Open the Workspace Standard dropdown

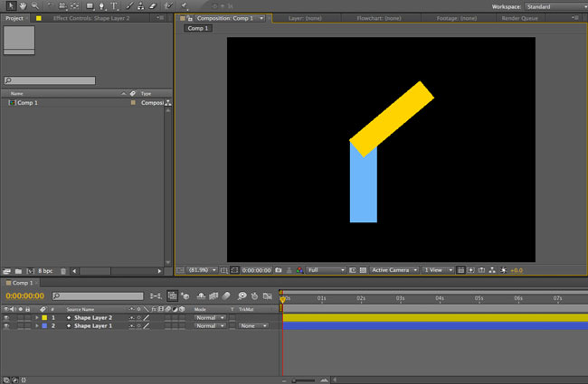[x=556, y=6]
